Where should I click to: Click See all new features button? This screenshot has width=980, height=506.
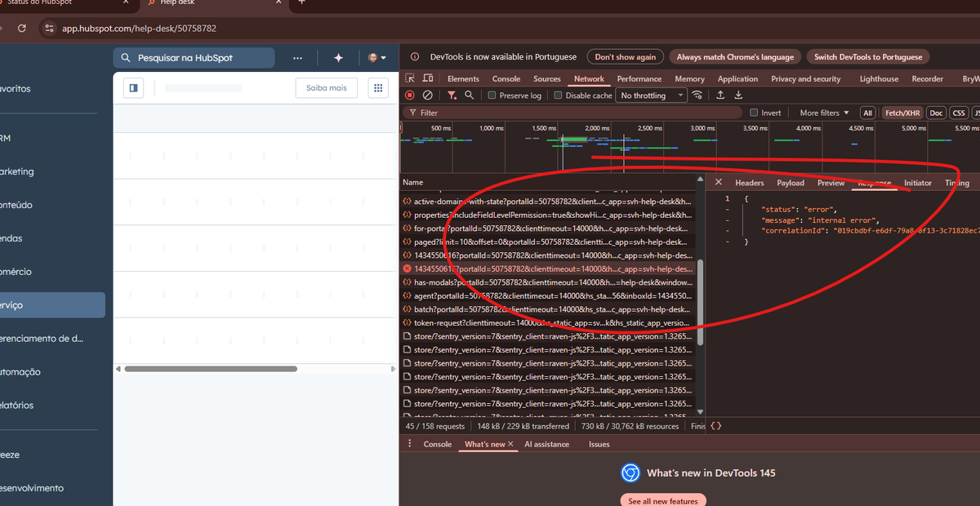click(662, 499)
